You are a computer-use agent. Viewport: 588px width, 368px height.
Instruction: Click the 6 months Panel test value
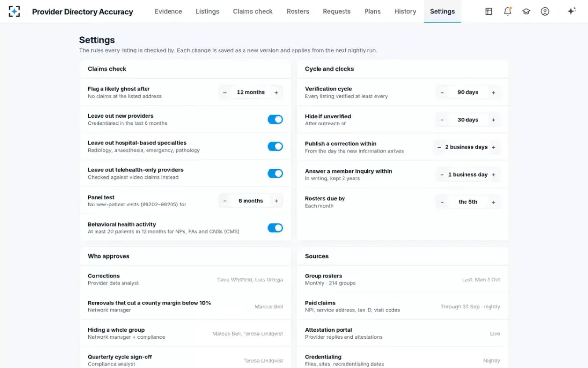click(x=250, y=201)
